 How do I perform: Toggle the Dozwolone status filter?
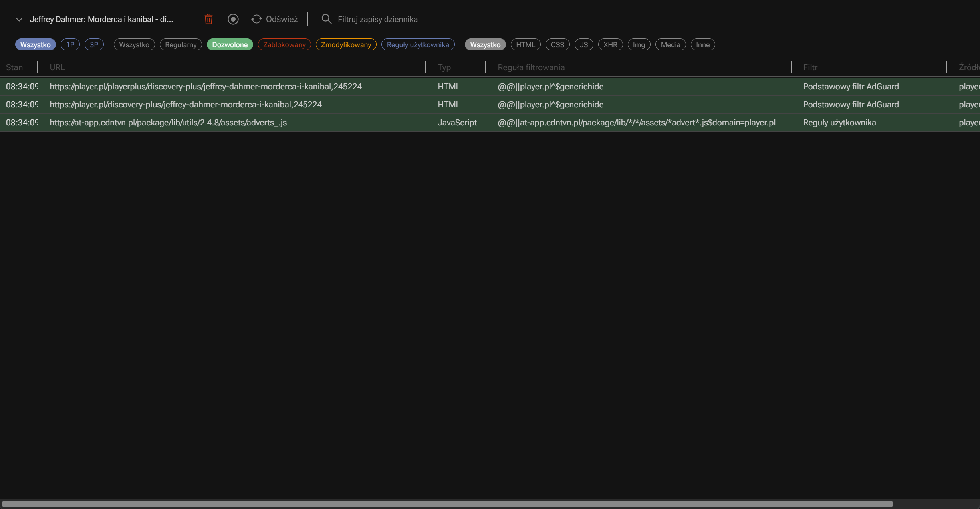(x=230, y=44)
